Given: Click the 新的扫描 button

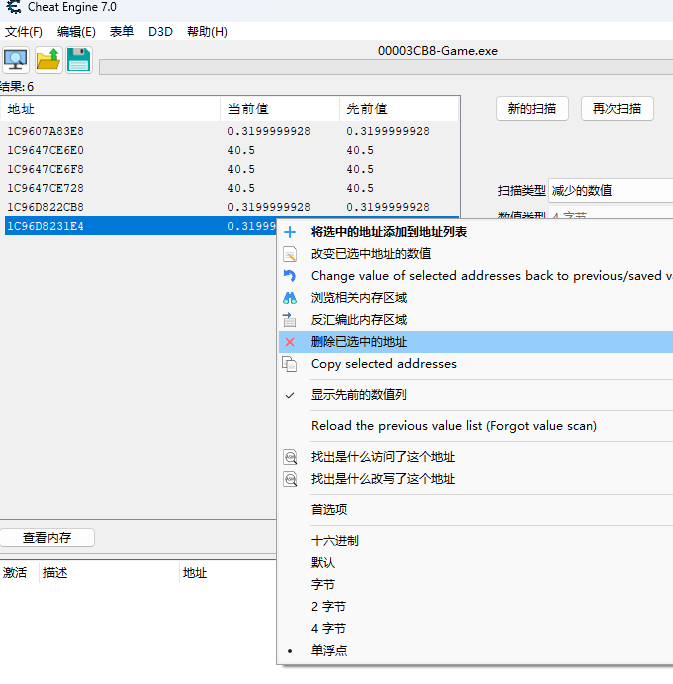Looking at the screenshot, I should pos(532,109).
